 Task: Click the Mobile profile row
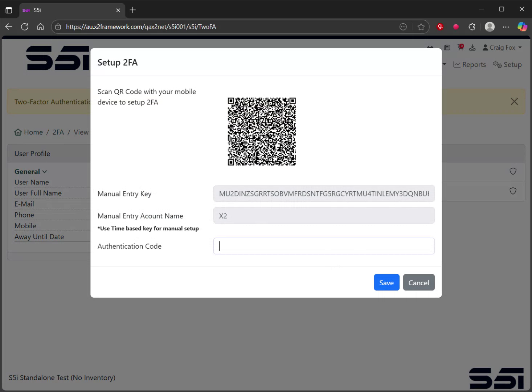pyautogui.click(x=52, y=226)
